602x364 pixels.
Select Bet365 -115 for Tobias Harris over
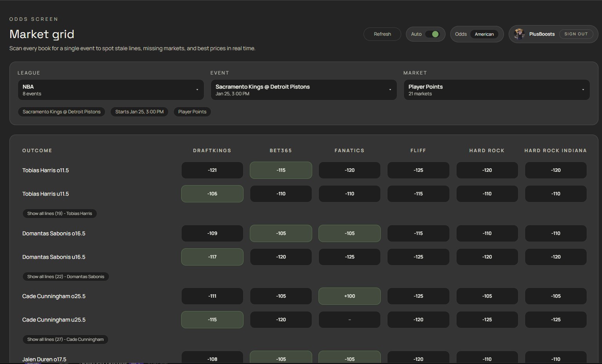[281, 170]
